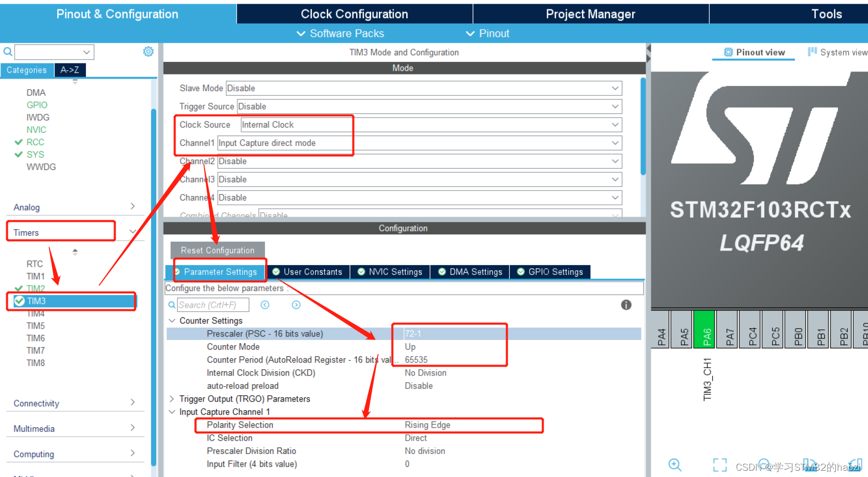Screen dimensions: 868x477
Task: Click the Mode panel vertical scrollbar
Action: pyautogui.click(x=643, y=127)
